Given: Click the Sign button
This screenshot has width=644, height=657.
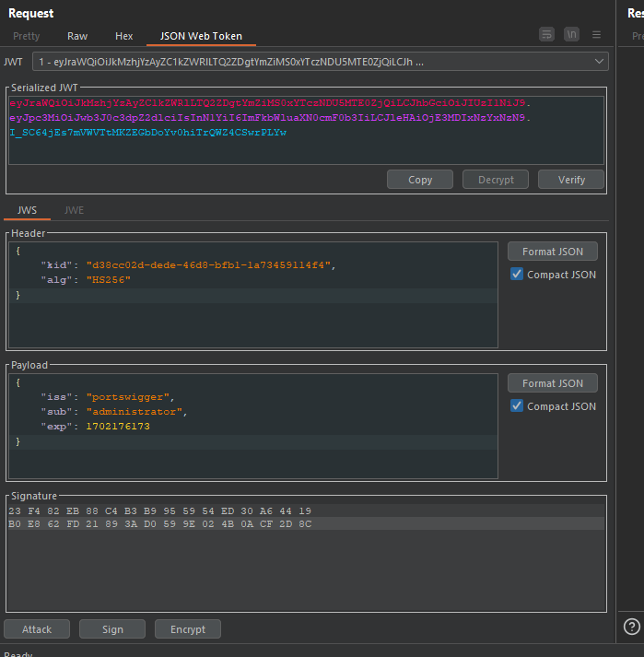Looking at the screenshot, I should point(112,629).
